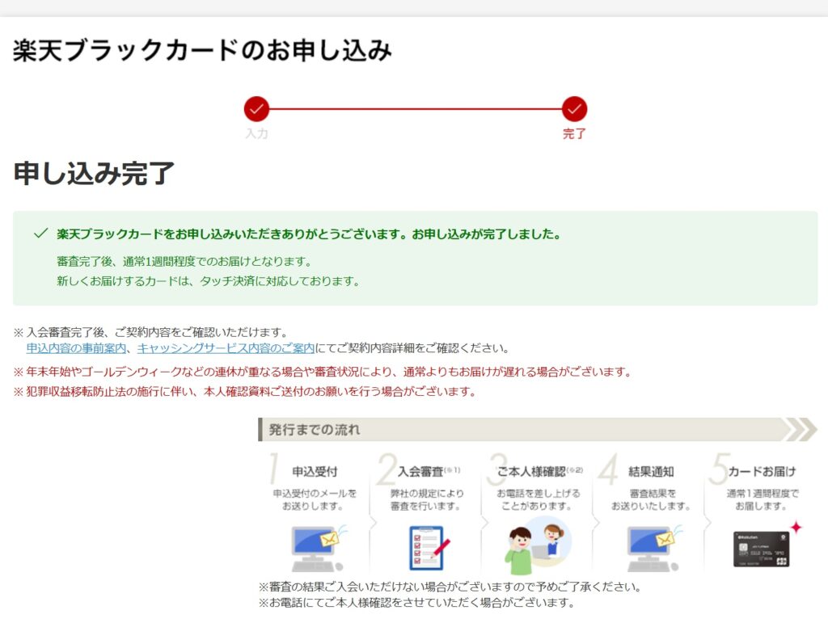This screenshot has width=828, height=644.
Task: Click the 発行までの流れ header banner
Action: pos(537,429)
